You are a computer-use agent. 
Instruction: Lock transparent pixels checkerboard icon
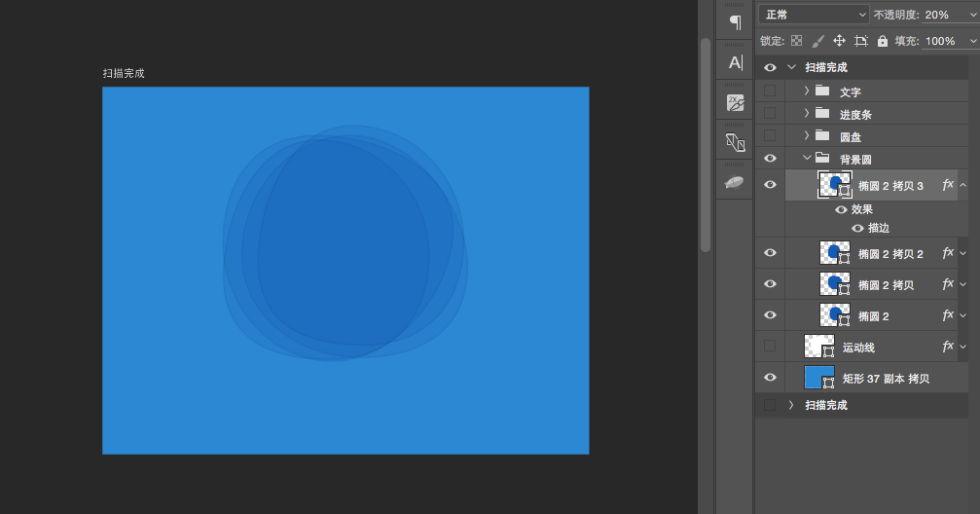click(796, 41)
